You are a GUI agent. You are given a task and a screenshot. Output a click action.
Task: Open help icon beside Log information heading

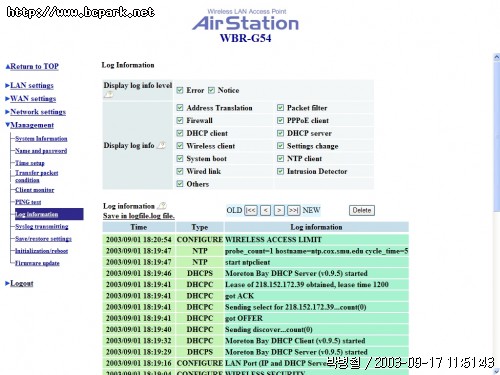(x=162, y=205)
